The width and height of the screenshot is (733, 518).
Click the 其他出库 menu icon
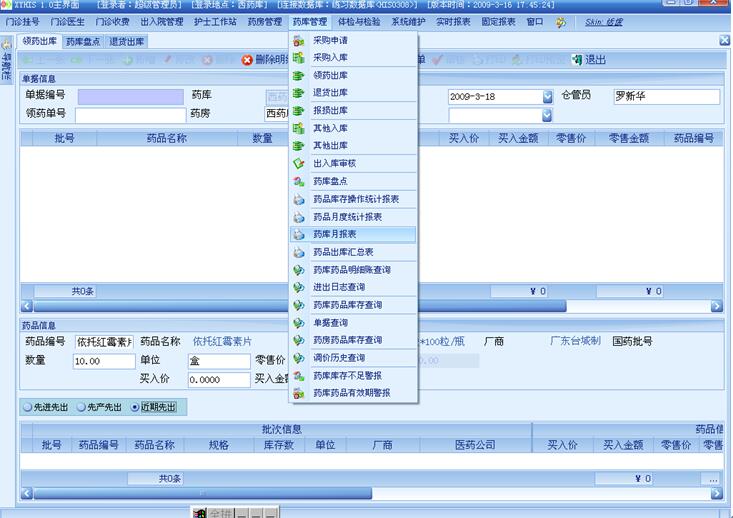(299, 146)
